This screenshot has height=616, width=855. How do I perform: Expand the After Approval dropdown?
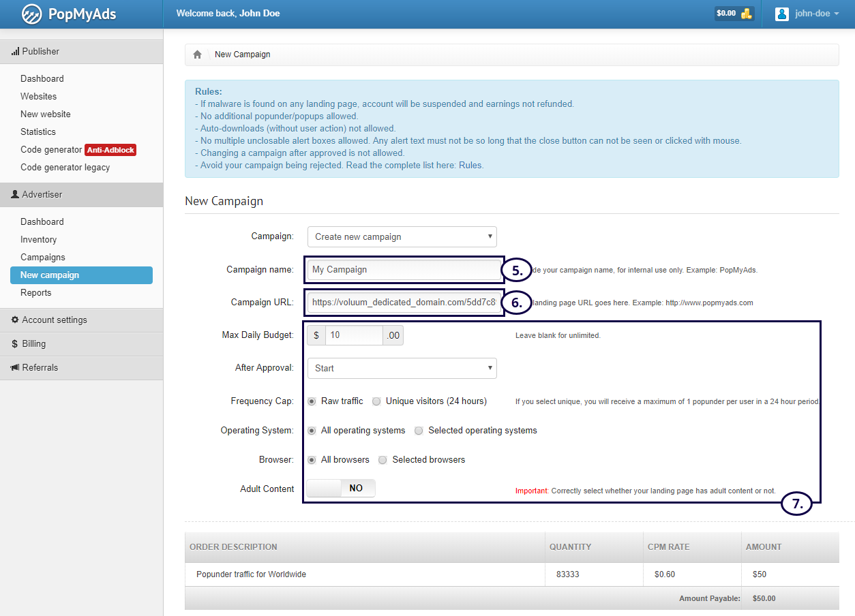coord(402,369)
